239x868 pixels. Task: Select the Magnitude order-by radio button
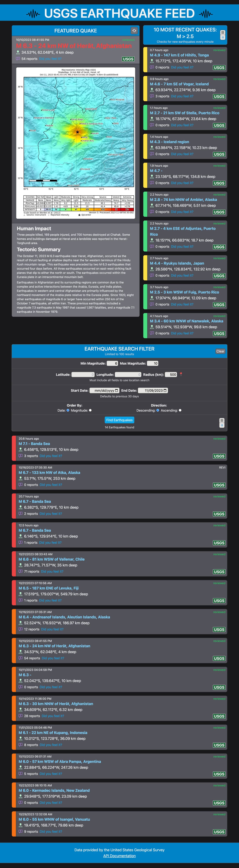[x=90, y=410]
